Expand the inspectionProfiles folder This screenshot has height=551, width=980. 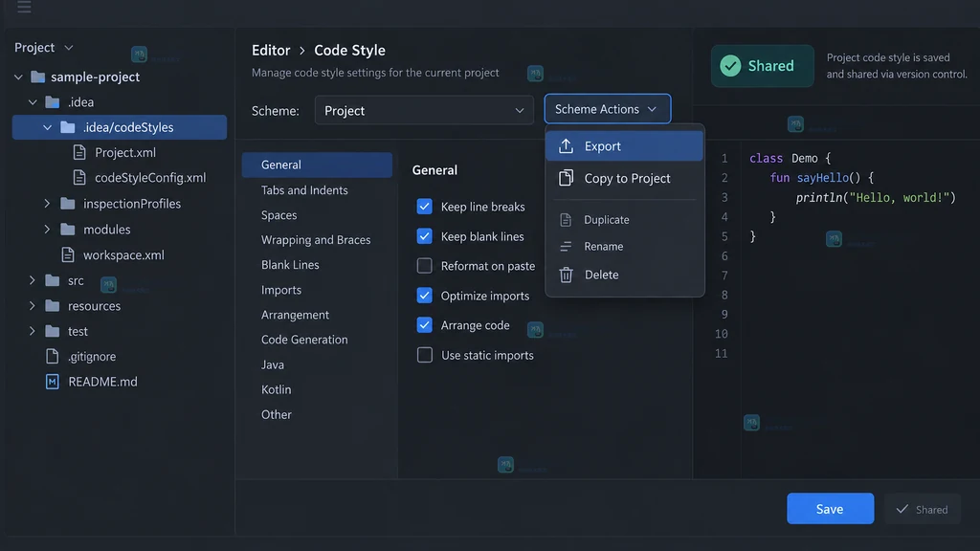48,204
